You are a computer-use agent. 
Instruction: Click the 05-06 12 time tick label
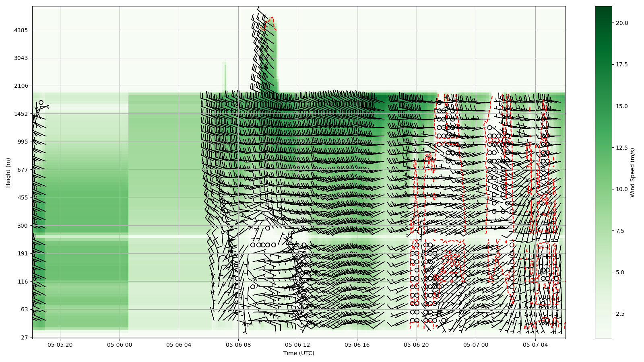pos(298,345)
